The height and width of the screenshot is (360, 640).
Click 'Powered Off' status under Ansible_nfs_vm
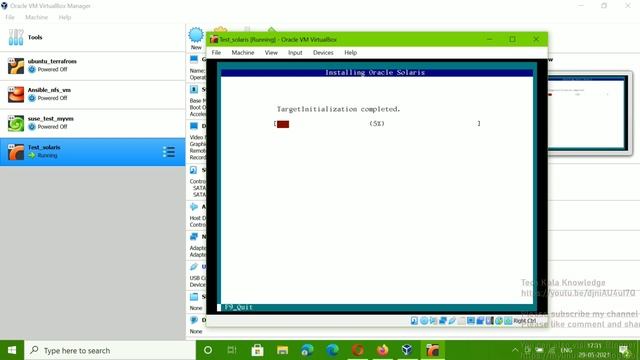pyautogui.click(x=52, y=98)
